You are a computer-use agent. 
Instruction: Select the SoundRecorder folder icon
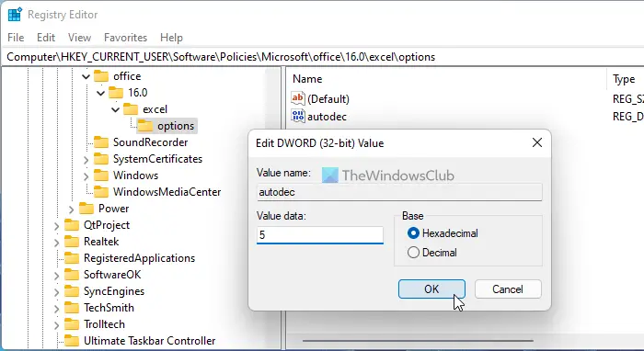pos(101,142)
